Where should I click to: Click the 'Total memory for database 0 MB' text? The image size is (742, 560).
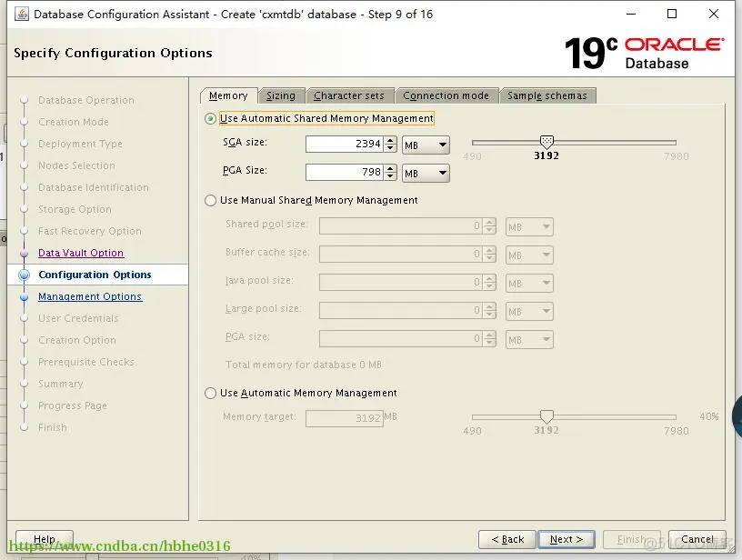[304, 365]
